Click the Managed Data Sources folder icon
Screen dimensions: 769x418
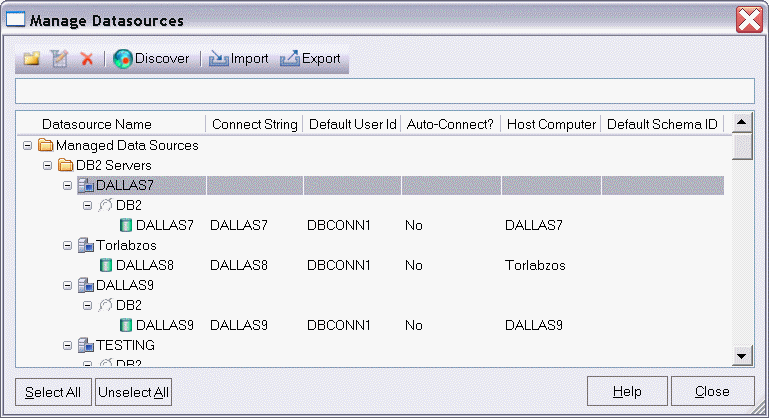tap(46, 145)
